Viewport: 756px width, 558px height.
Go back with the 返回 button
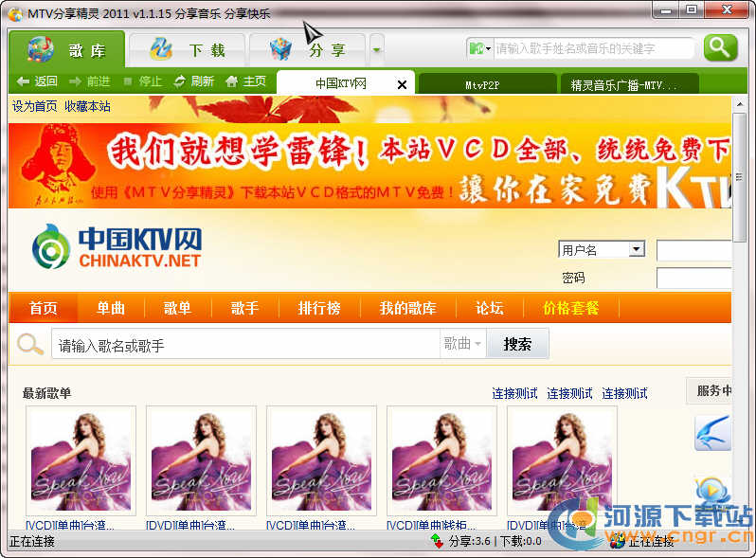point(37,81)
